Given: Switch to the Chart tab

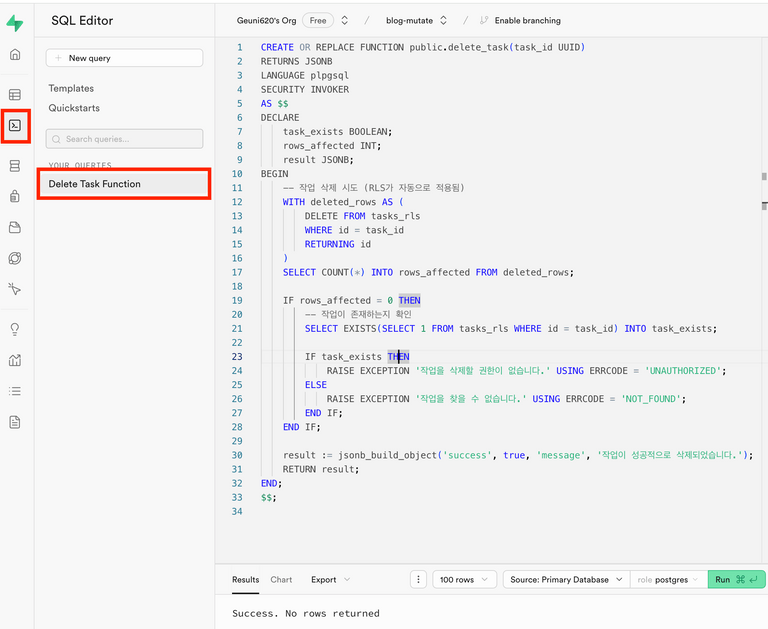Looking at the screenshot, I should (x=281, y=580).
